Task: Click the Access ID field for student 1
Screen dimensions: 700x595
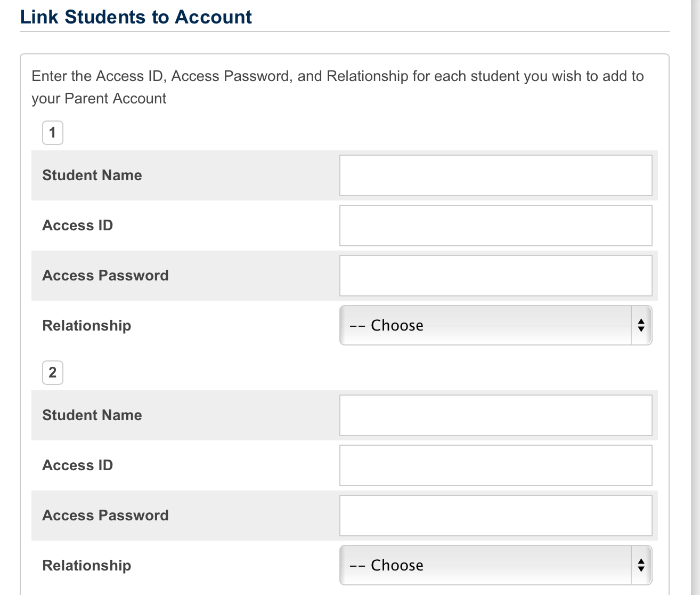Action: (495, 226)
